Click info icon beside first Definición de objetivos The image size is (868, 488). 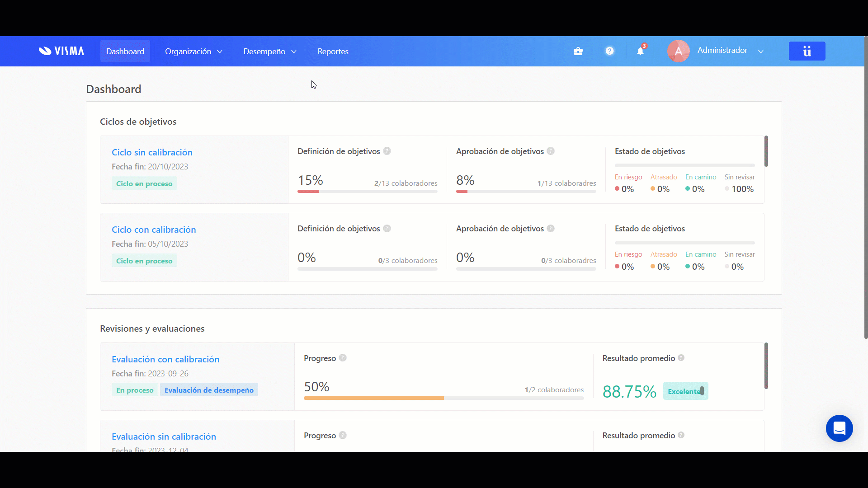tap(387, 151)
